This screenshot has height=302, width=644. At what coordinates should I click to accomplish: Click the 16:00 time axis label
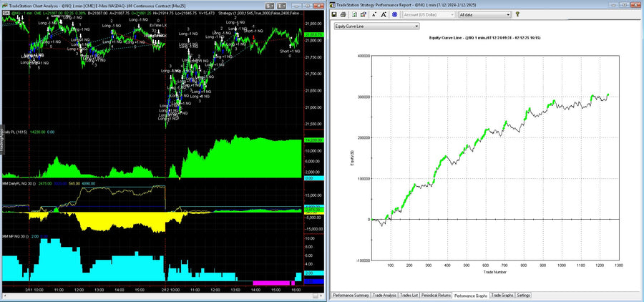(296, 290)
